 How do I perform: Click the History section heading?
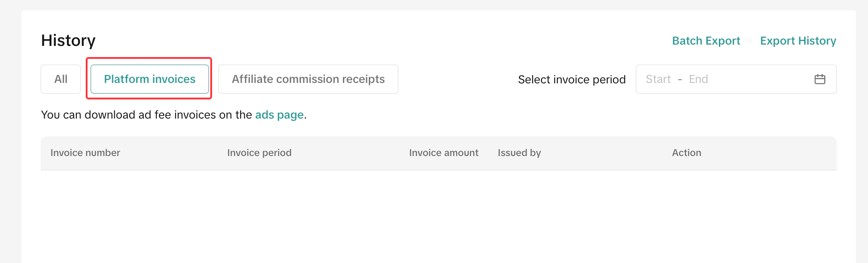(68, 41)
